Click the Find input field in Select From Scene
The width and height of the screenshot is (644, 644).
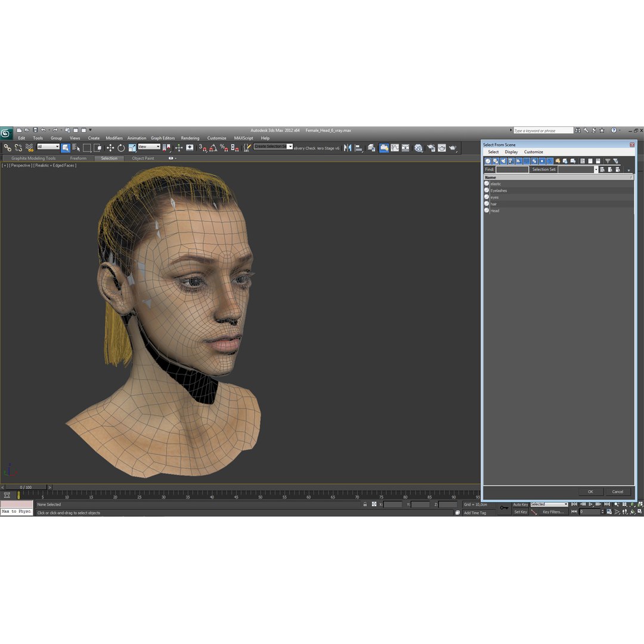tap(512, 169)
